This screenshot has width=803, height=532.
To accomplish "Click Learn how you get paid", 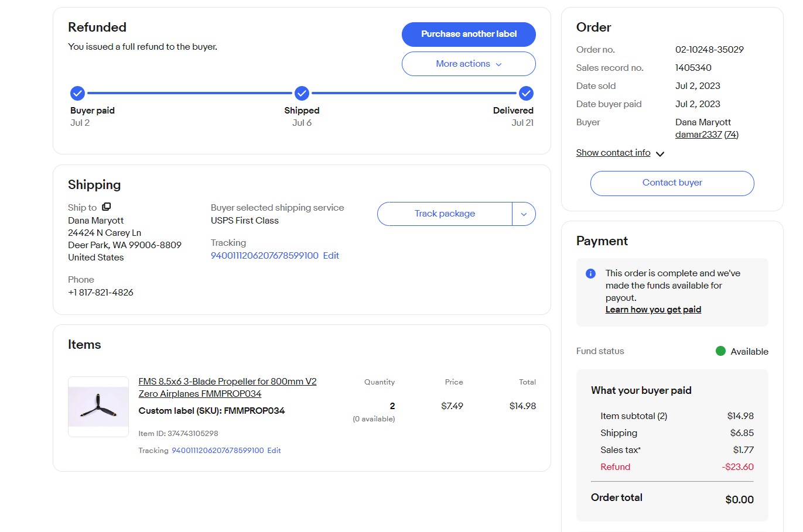I will pyautogui.click(x=653, y=310).
